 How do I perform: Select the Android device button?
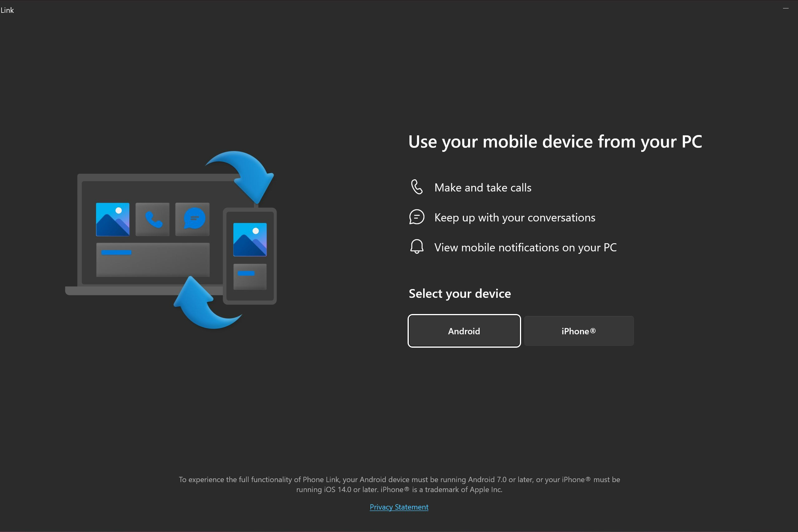tap(464, 331)
